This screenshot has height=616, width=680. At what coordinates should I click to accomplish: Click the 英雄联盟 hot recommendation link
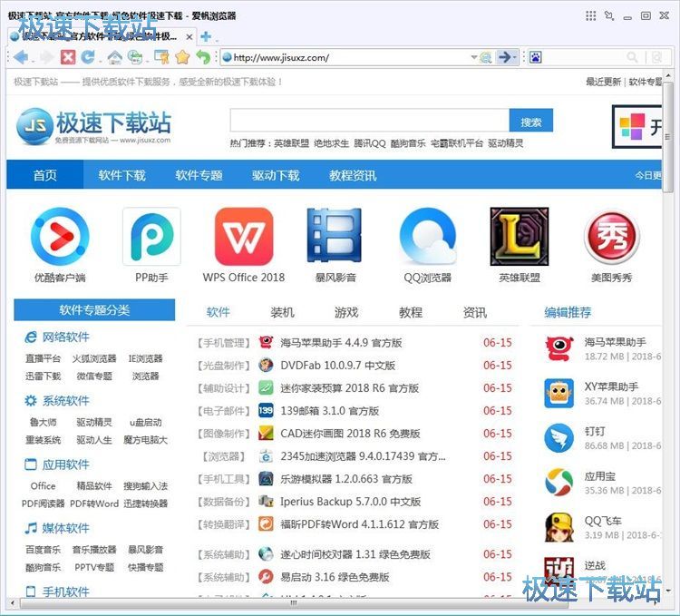point(291,143)
